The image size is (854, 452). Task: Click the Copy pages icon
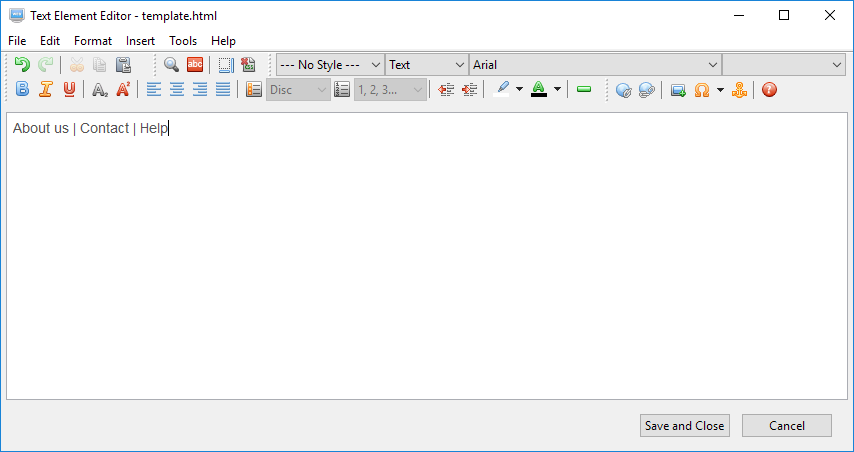point(100,65)
